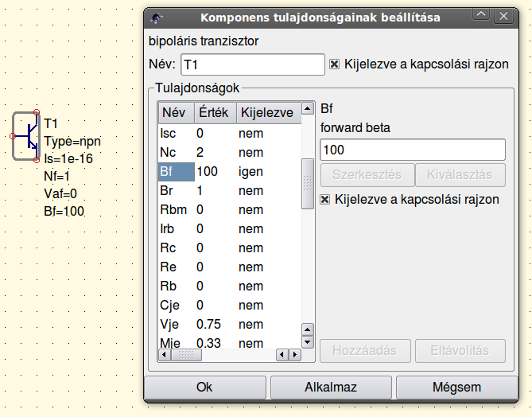Click the Érték column header
This screenshot has width=532, height=417.
[213, 113]
